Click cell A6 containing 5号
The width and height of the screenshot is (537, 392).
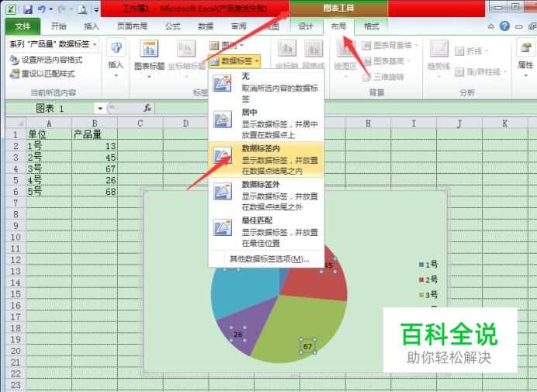49,191
